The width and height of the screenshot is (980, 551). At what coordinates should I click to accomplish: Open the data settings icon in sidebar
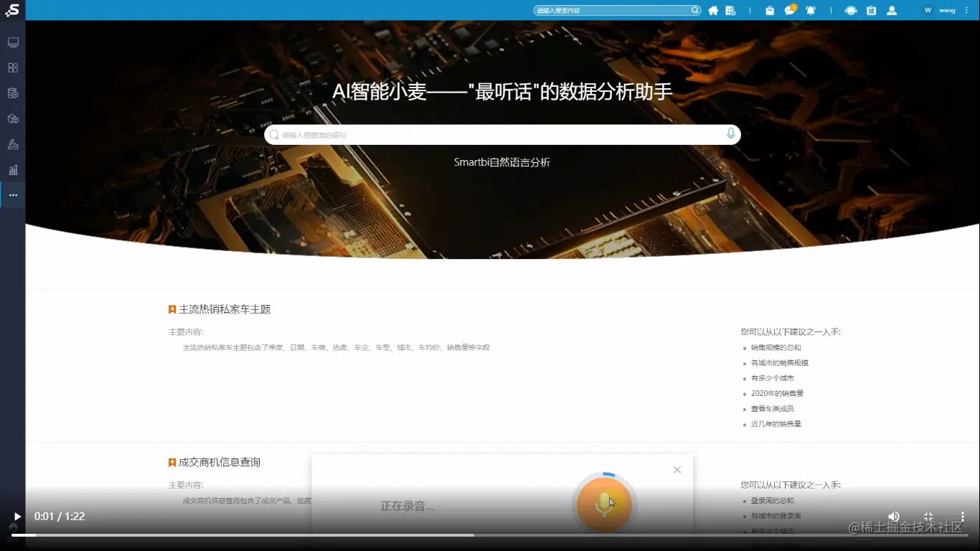(12, 93)
